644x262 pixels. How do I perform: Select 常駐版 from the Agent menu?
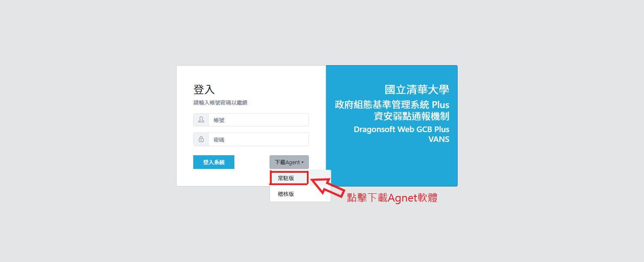point(286,178)
